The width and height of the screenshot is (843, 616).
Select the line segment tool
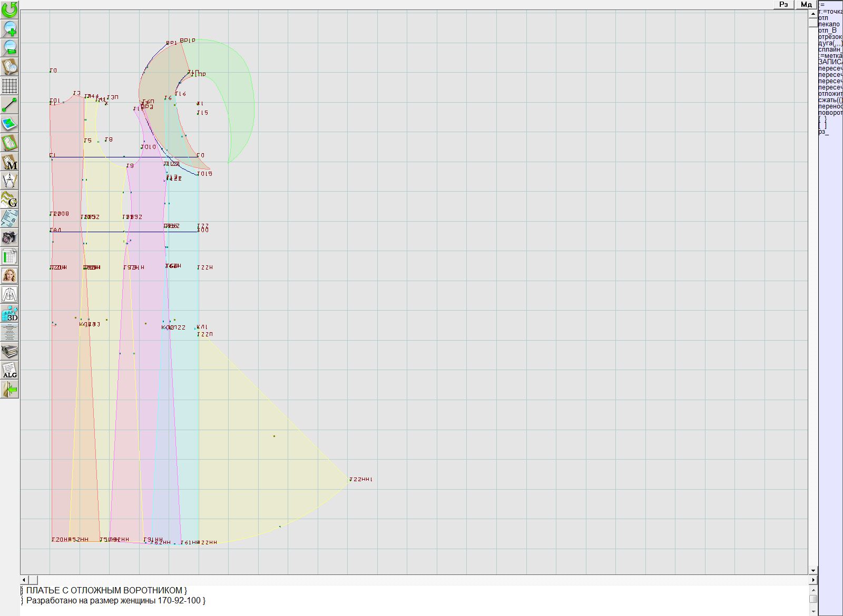click(x=9, y=105)
